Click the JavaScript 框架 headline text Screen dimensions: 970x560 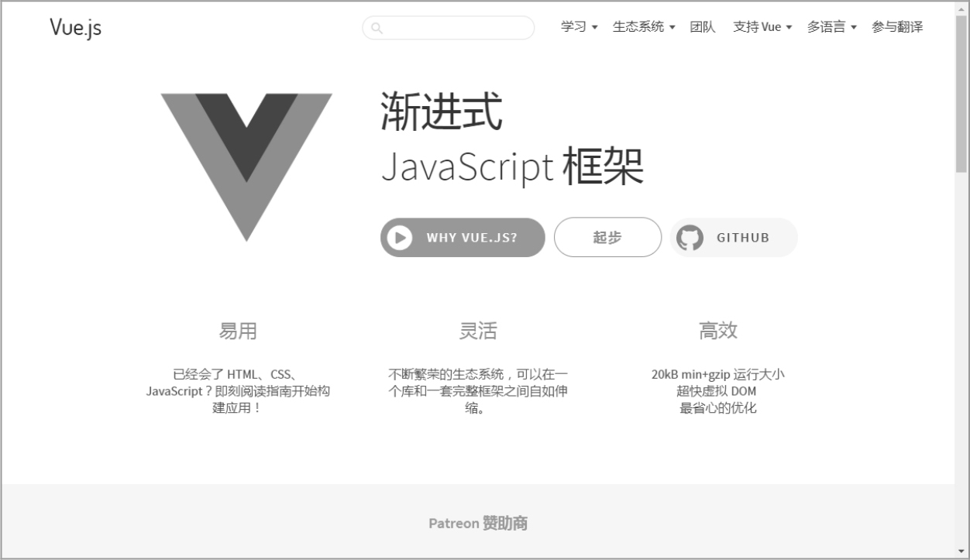[512, 167]
